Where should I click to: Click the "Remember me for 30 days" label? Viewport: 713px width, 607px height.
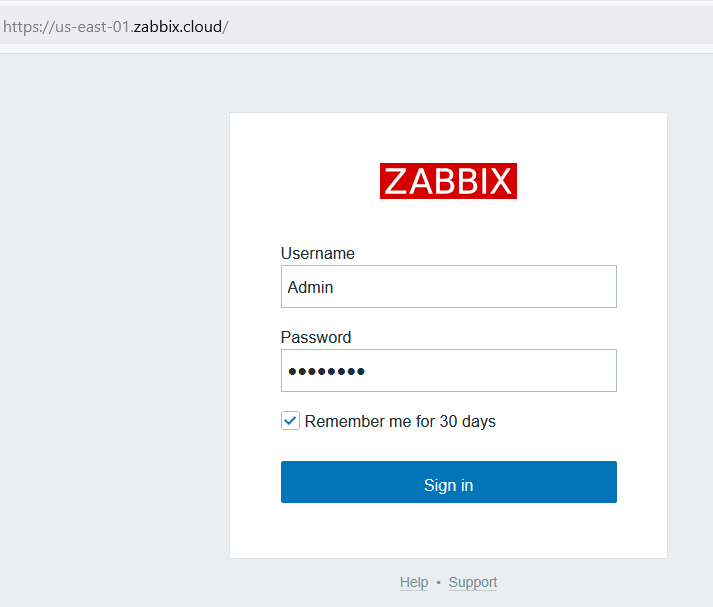coord(400,422)
